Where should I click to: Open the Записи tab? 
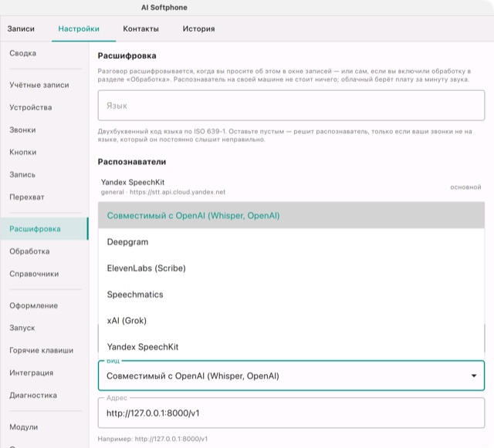pos(21,29)
